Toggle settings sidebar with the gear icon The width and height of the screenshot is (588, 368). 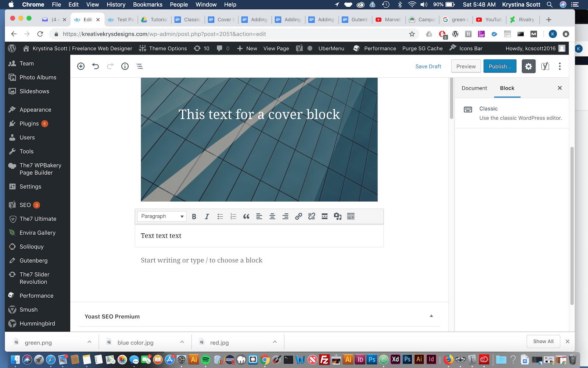pos(528,66)
